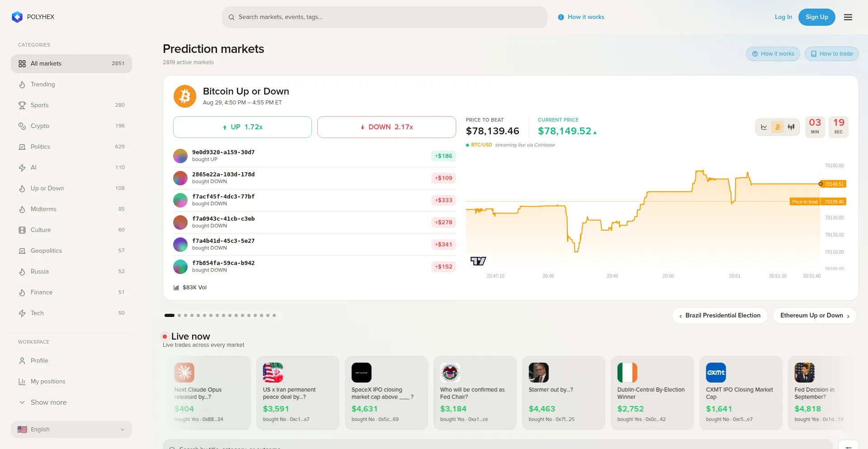Open My positions in workspace
The height and width of the screenshot is (449, 868).
[x=71, y=382]
